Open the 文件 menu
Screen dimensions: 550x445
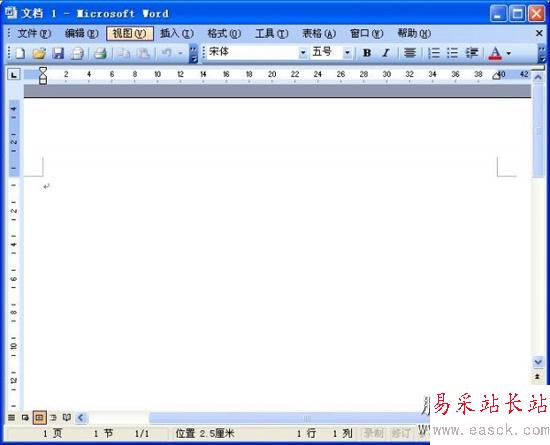click(34, 34)
